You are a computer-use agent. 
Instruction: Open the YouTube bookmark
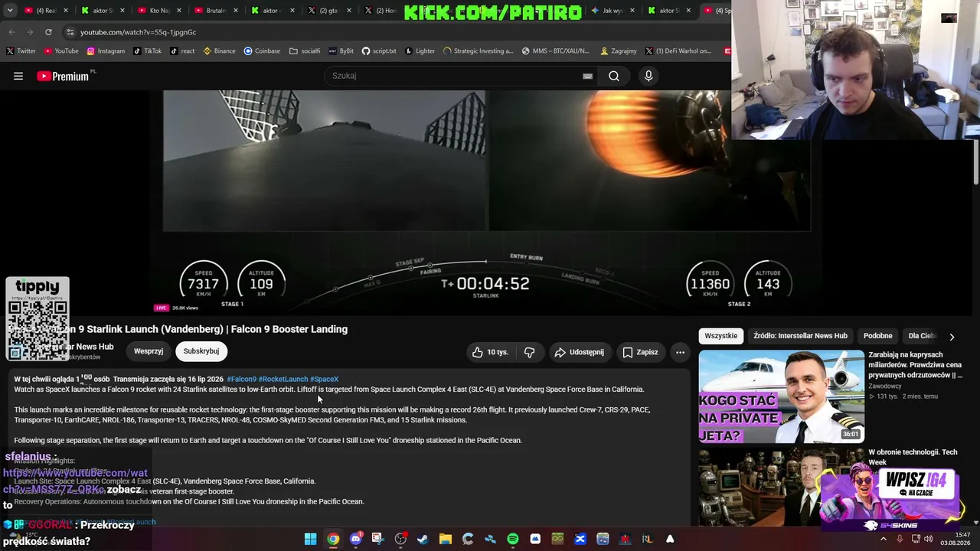click(61, 51)
